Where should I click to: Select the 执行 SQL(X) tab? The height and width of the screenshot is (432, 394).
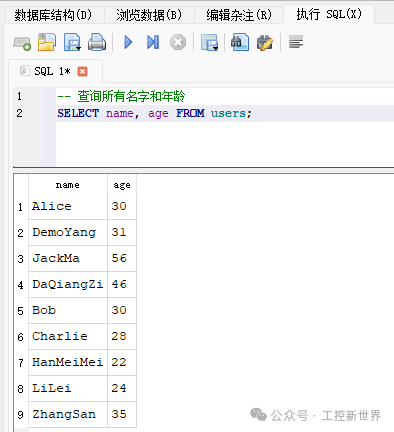point(329,14)
